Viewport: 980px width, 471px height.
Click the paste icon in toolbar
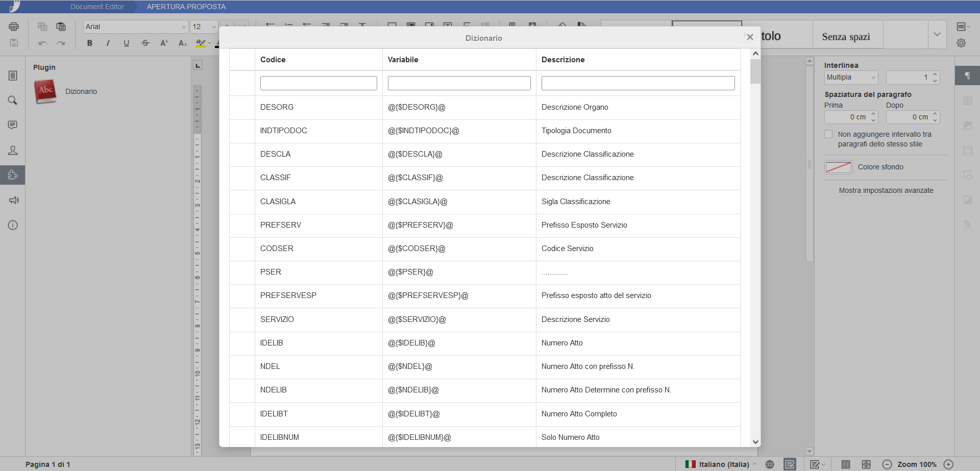[61, 27]
